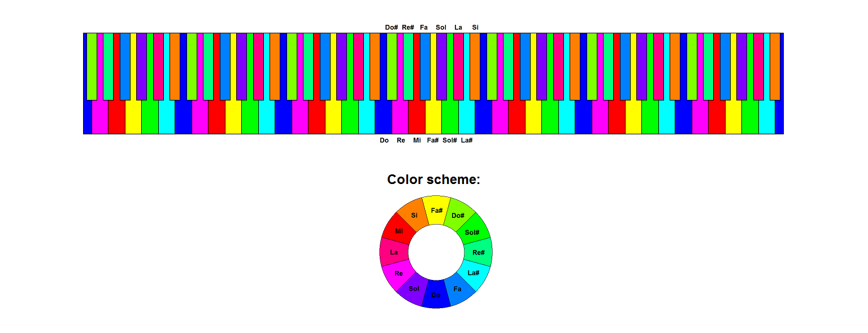Choose the Fa segment of the color wheel
868x333 pixels.
458,289
